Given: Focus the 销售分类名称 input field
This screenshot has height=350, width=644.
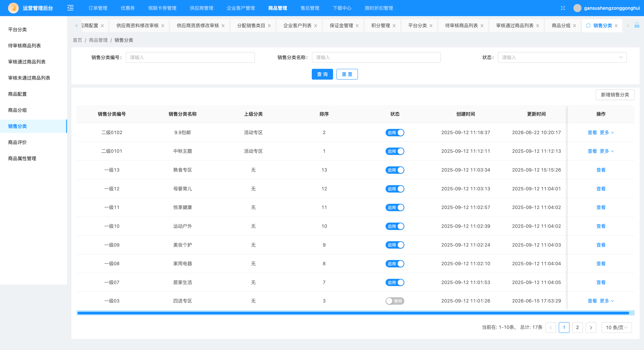Looking at the screenshot, I should click(376, 57).
